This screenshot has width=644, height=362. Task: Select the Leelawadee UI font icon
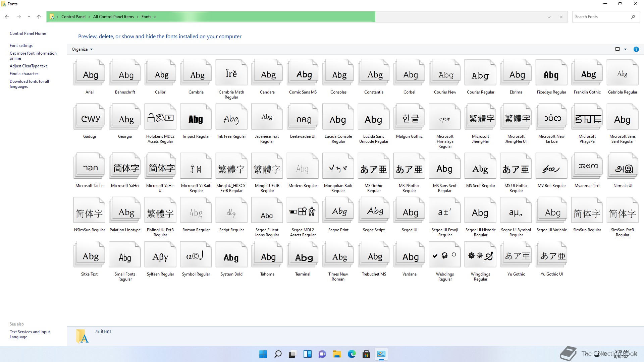point(303,117)
